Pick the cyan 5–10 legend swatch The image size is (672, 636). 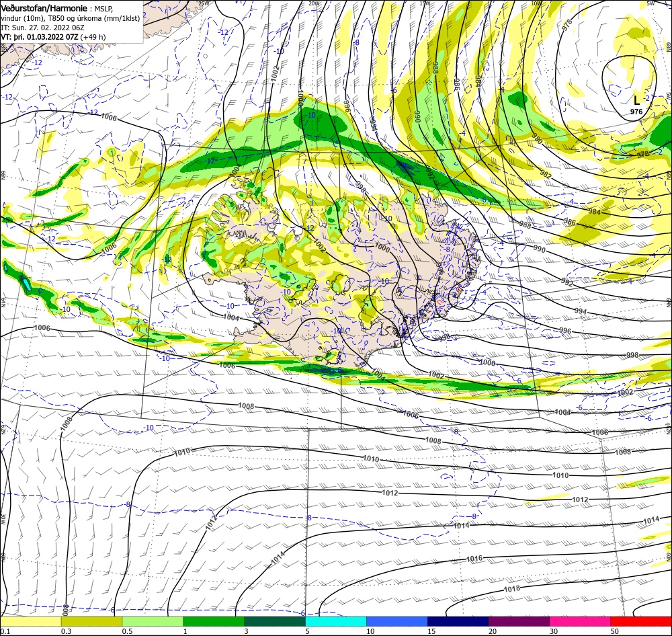click(336, 621)
